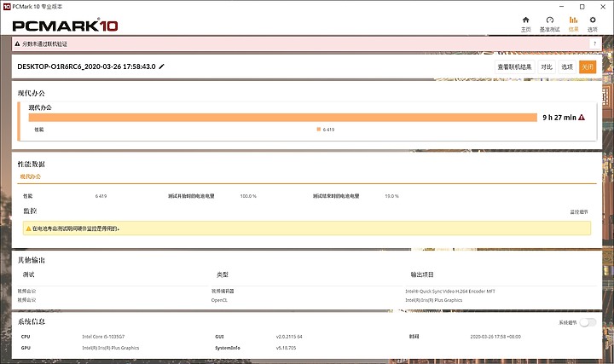The height and width of the screenshot is (364, 614).
Task: Click the GUI version v2.0.2115 64
Action: pyautogui.click(x=289, y=337)
